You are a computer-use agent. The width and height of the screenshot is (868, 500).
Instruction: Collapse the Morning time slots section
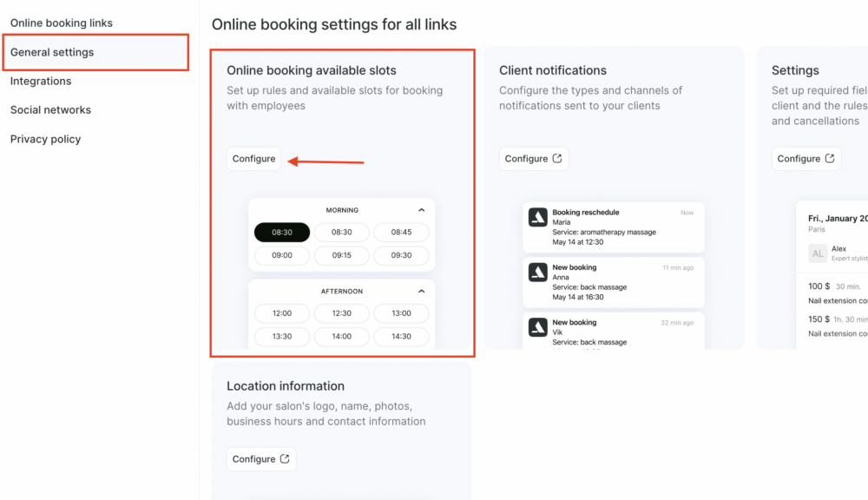pyautogui.click(x=421, y=210)
